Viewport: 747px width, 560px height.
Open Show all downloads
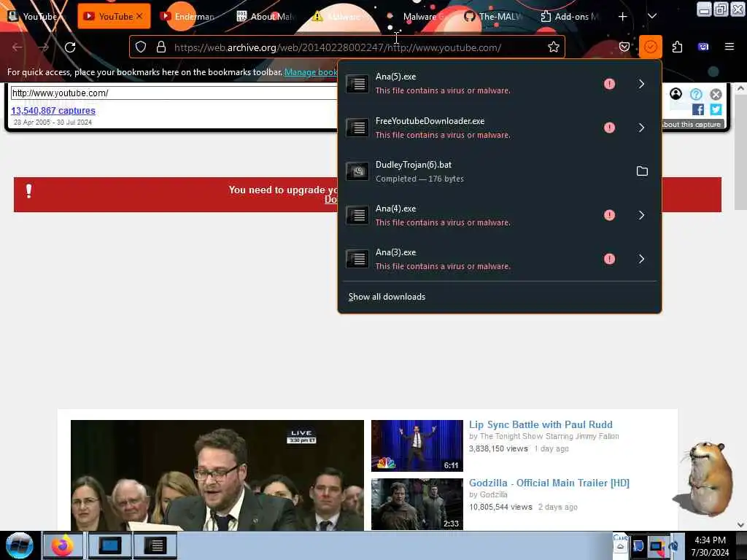click(387, 297)
